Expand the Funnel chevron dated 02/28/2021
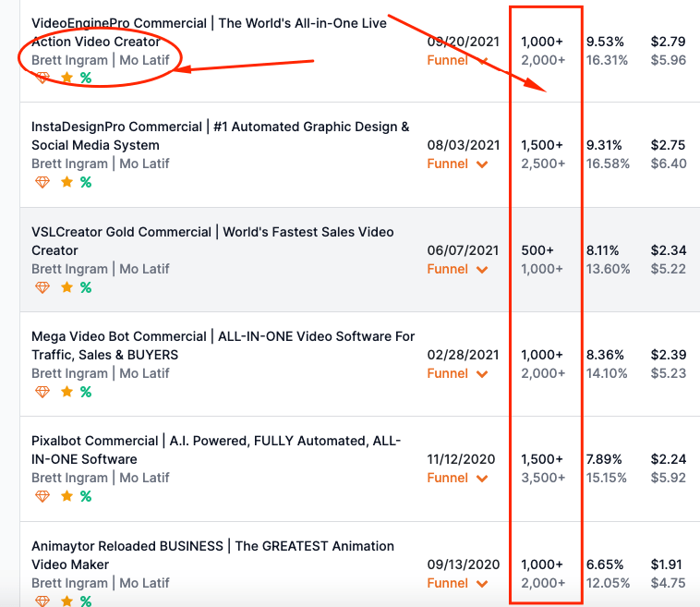The width and height of the screenshot is (700, 607). click(481, 373)
